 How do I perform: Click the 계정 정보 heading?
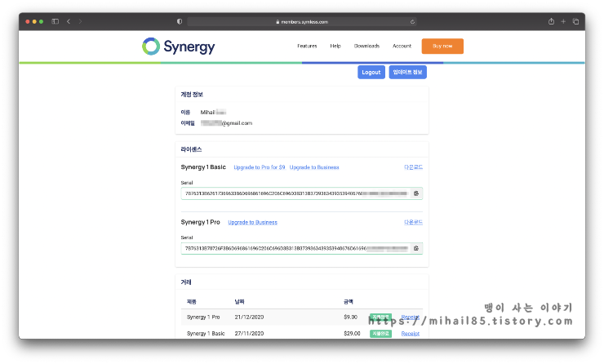click(x=192, y=95)
